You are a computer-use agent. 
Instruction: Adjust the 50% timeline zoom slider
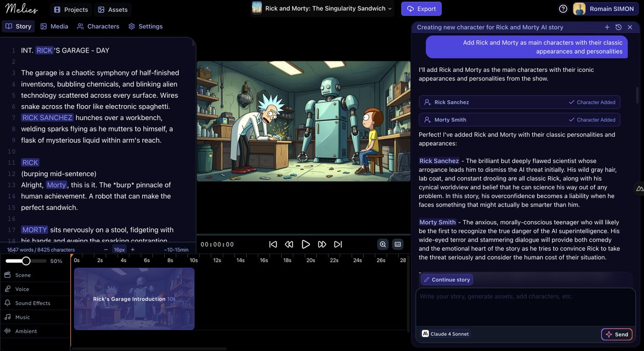point(26,261)
